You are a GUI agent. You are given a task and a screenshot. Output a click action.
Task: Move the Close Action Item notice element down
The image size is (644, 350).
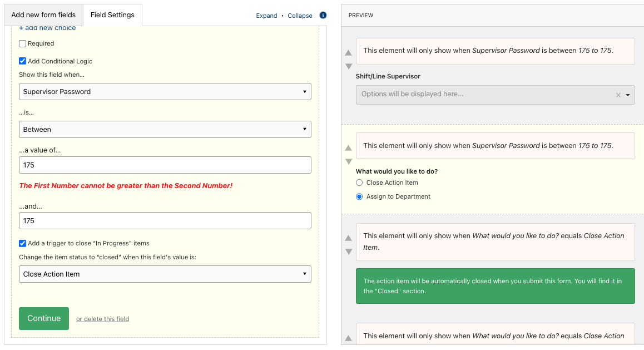pos(348,251)
